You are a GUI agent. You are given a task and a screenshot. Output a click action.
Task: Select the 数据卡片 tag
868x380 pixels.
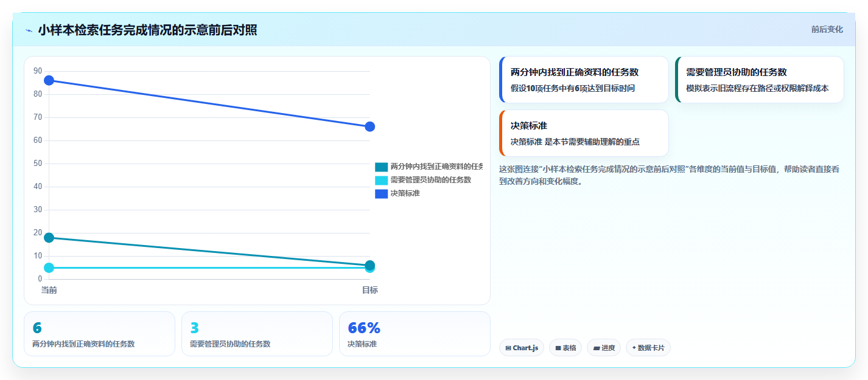pyautogui.click(x=648, y=348)
